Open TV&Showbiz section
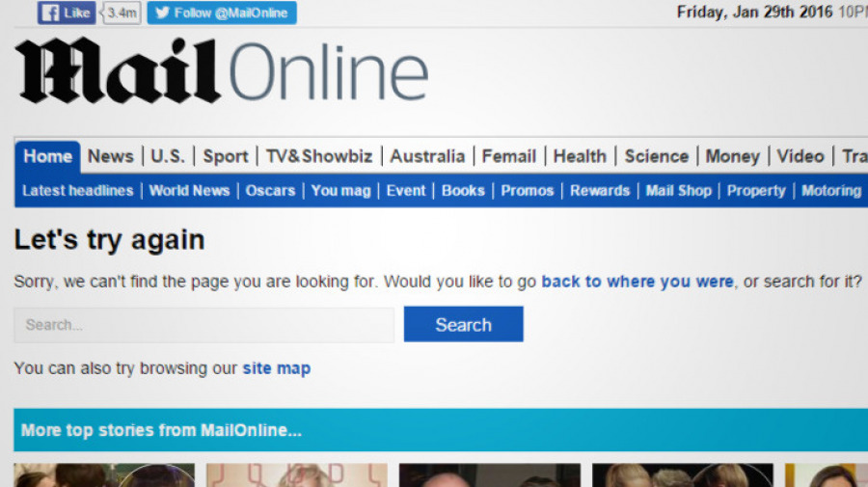 319,156
